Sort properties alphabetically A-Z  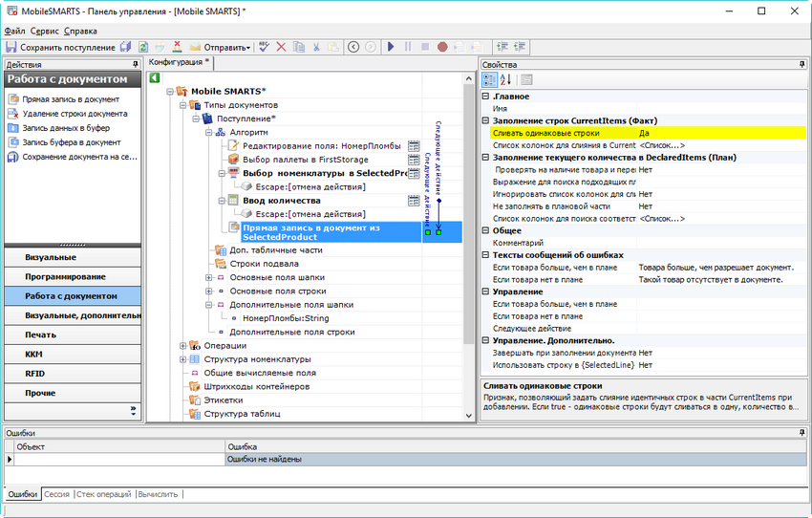[506, 79]
